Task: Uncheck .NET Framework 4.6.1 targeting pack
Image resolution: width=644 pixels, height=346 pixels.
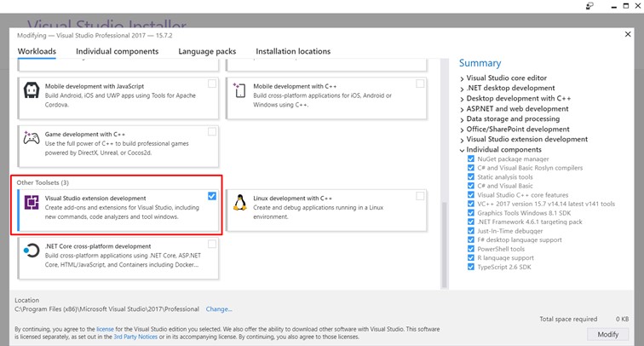Action: tap(471, 222)
